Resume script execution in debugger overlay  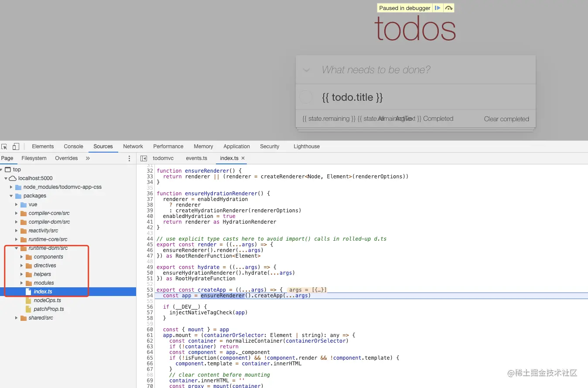click(x=438, y=8)
